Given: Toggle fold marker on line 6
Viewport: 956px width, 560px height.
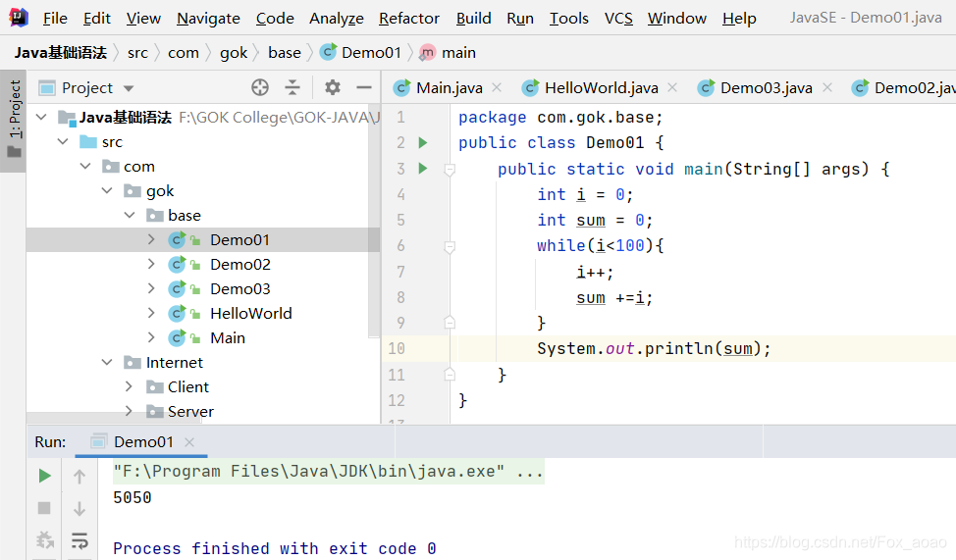Looking at the screenshot, I should tap(450, 247).
